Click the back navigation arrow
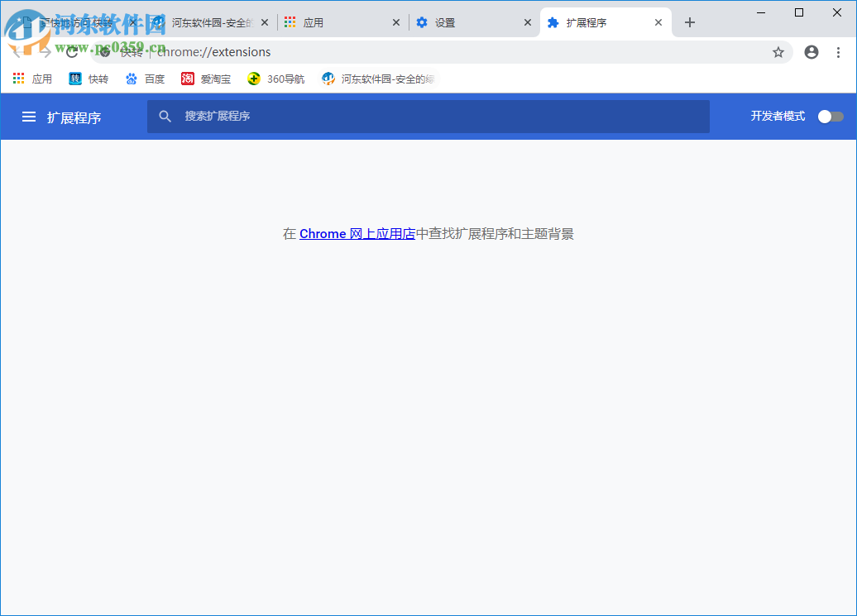 coord(17,51)
